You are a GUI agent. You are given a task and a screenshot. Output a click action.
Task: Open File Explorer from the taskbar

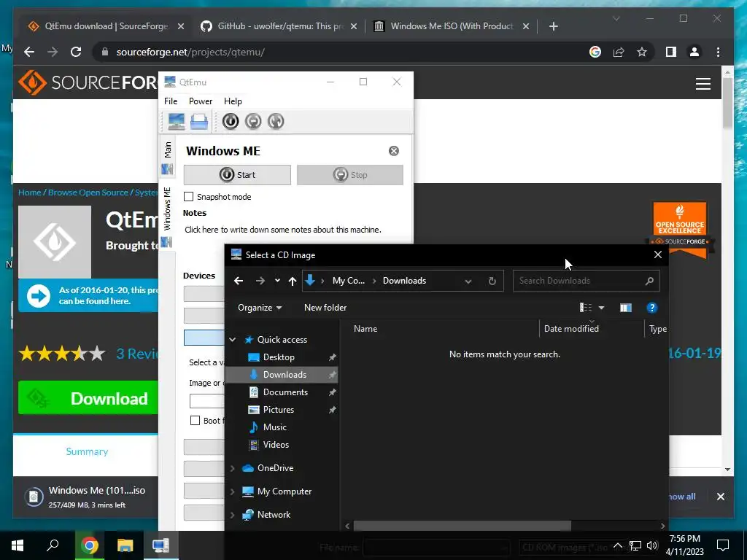click(125, 545)
